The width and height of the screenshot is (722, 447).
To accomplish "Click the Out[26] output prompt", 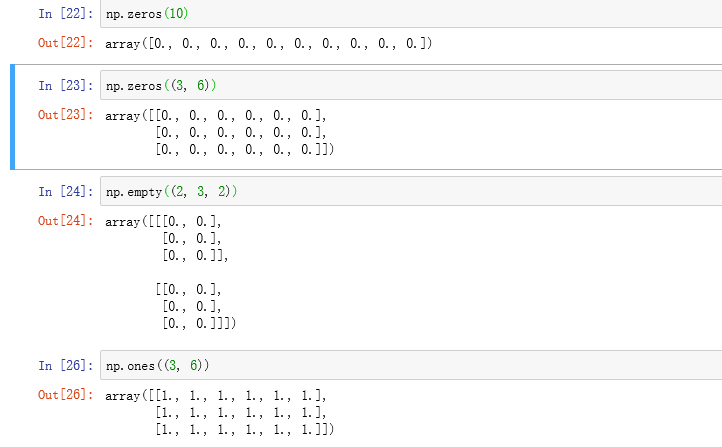I will point(63,396).
